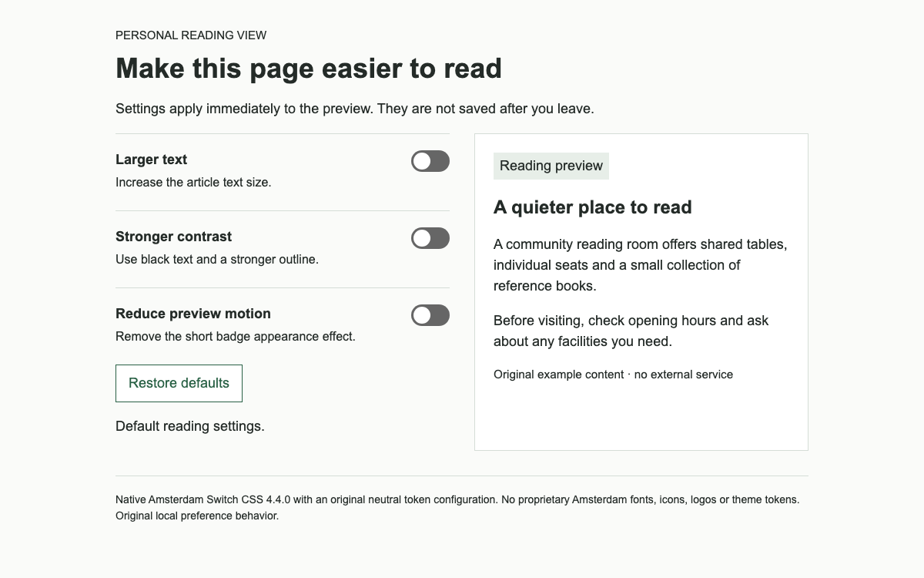Screen dimensions: 924x578
Task: Click the 'Original example content' footnote
Action: [x=614, y=375]
